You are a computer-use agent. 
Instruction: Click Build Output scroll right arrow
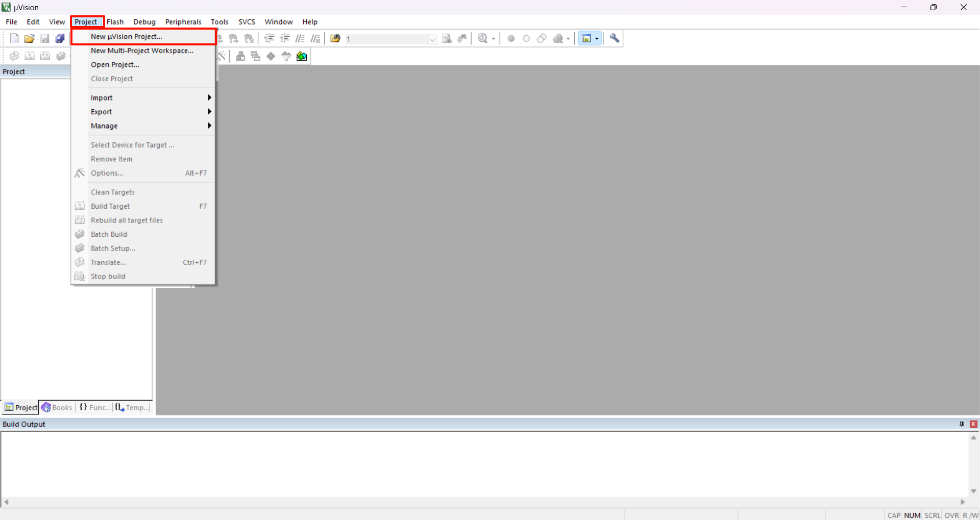point(963,502)
